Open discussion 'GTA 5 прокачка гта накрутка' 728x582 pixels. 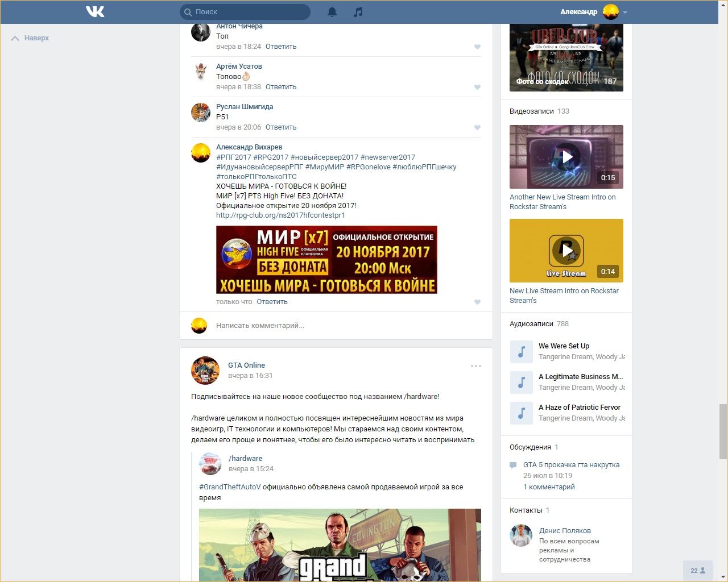coord(572,465)
